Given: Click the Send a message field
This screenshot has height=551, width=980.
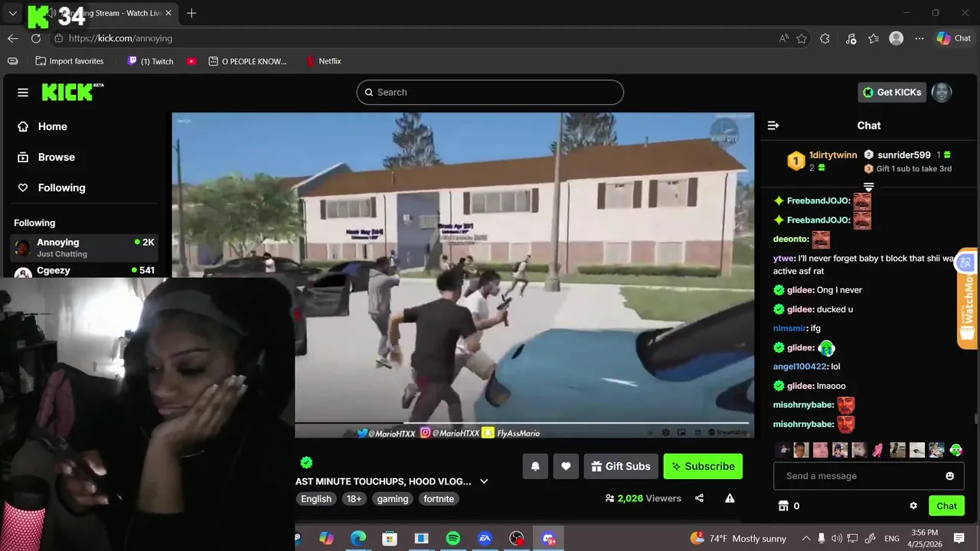Looking at the screenshot, I should tap(868, 476).
